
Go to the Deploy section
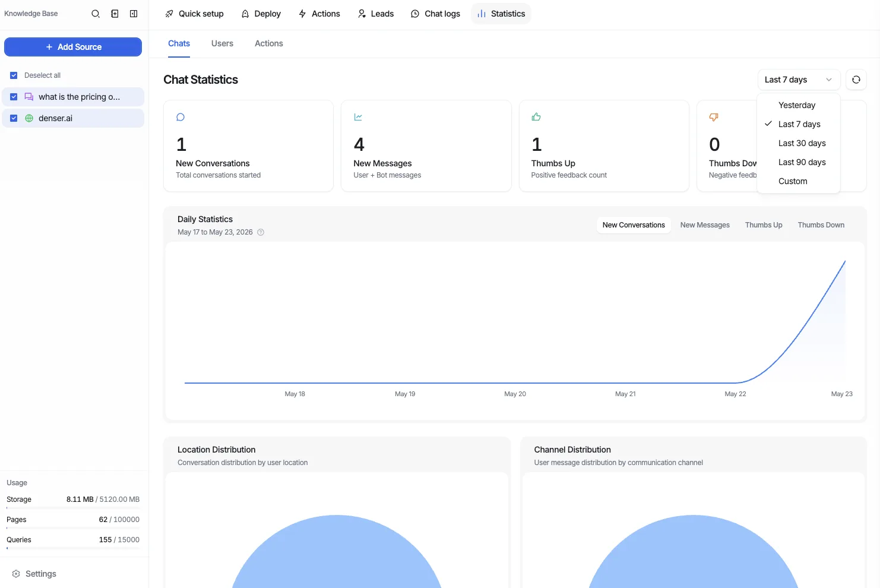261,14
